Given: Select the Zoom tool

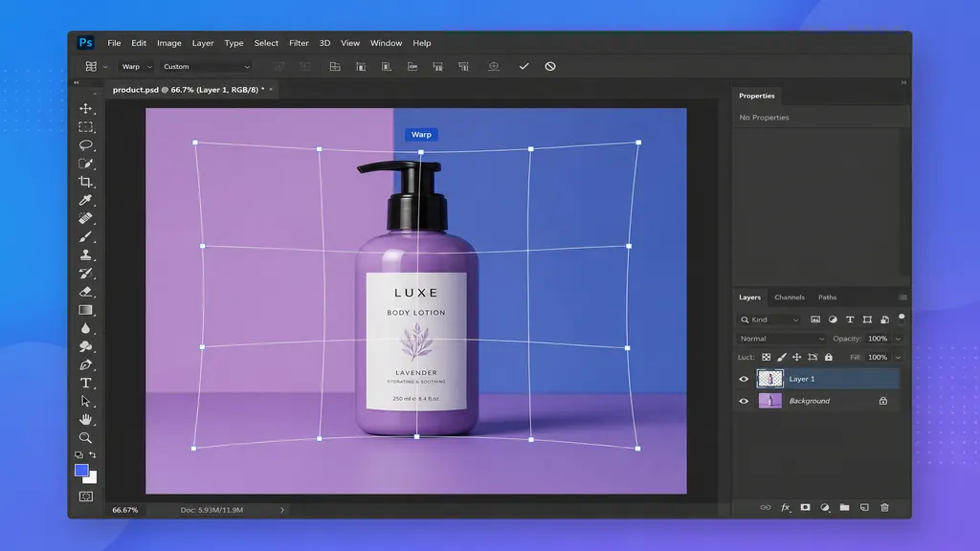Looking at the screenshot, I should tap(85, 438).
